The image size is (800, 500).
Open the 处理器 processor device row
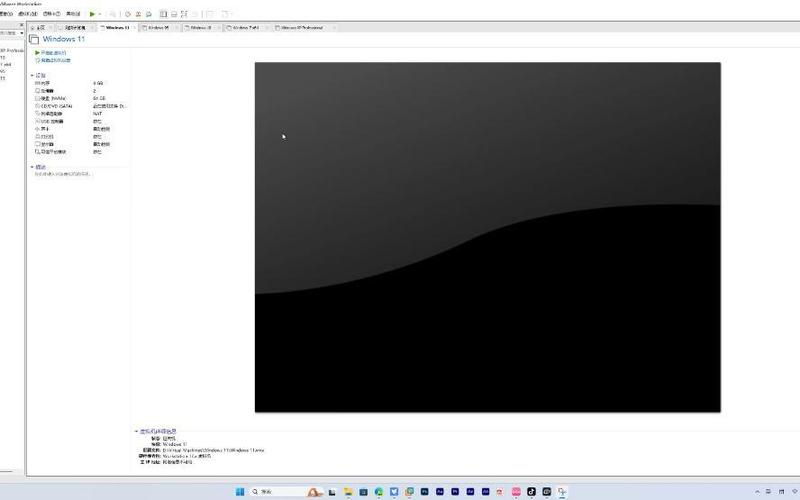[79, 91]
